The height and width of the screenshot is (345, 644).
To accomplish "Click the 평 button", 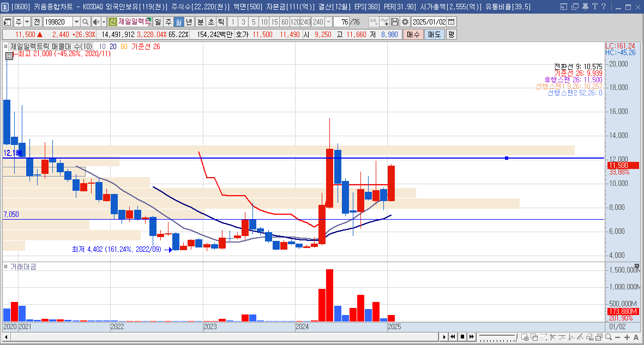I will coord(451,34).
